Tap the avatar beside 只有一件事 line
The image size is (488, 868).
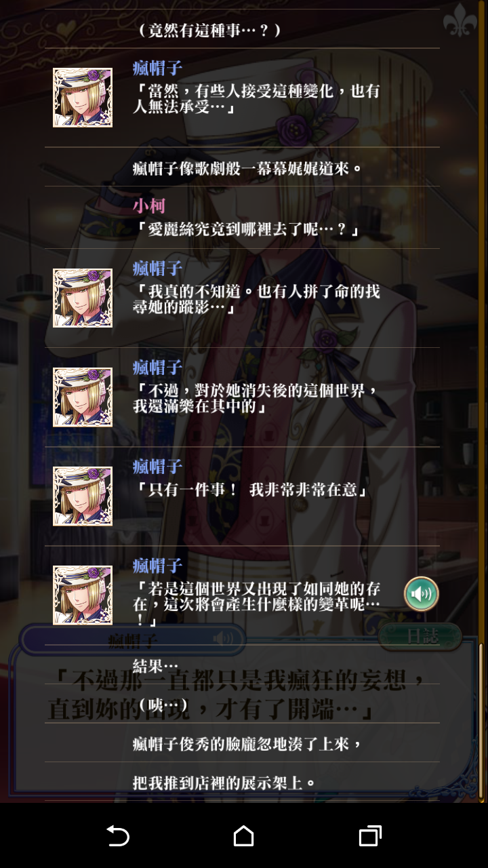click(x=83, y=496)
